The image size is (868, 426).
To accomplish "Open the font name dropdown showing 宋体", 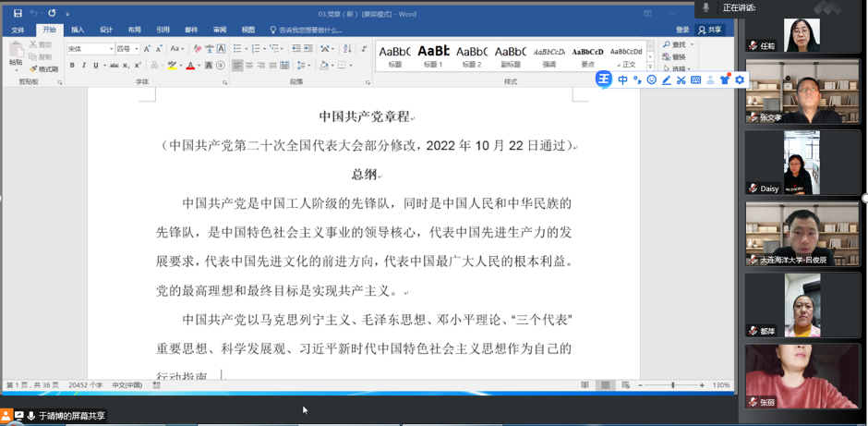I will pos(111,49).
